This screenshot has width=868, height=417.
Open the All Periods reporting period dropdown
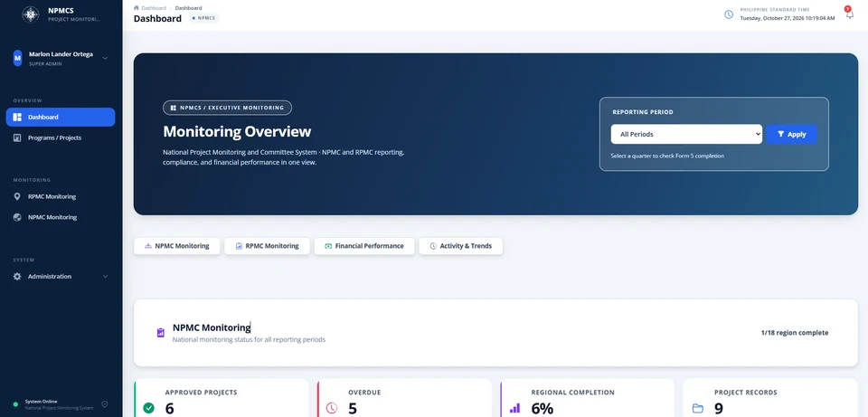686,134
